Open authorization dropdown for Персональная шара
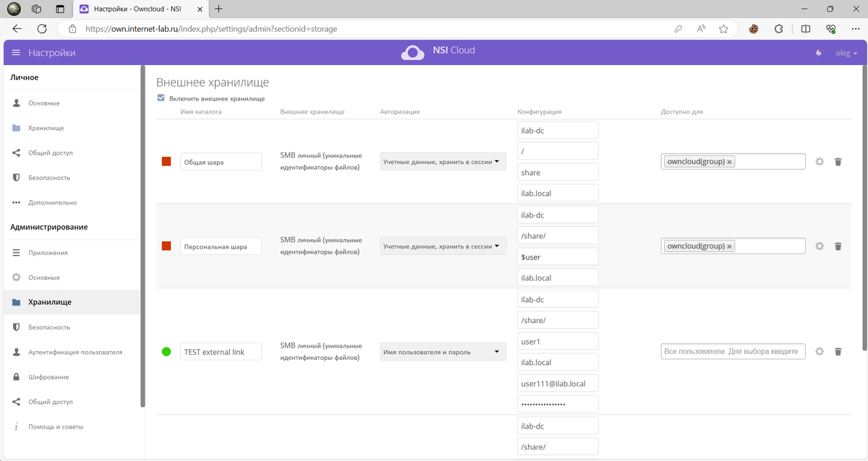 point(443,246)
